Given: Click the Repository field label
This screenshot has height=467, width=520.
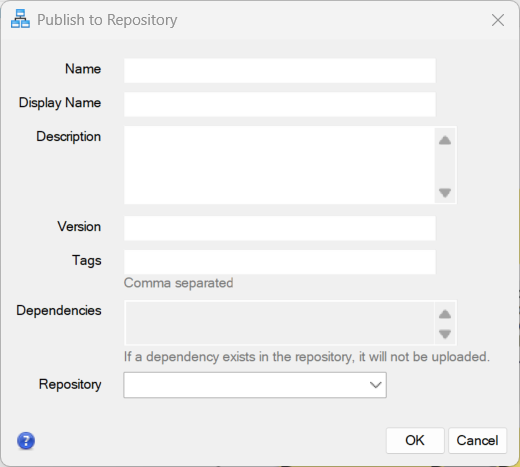Looking at the screenshot, I should pyautogui.click(x=70, y=384).
